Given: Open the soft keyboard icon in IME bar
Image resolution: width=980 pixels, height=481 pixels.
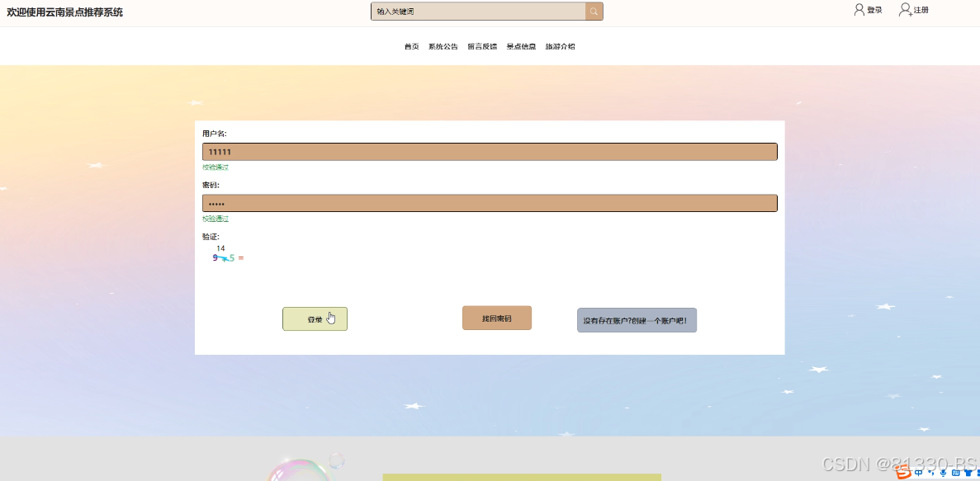Looking at the screenshot, I should (x=955, y=473).
